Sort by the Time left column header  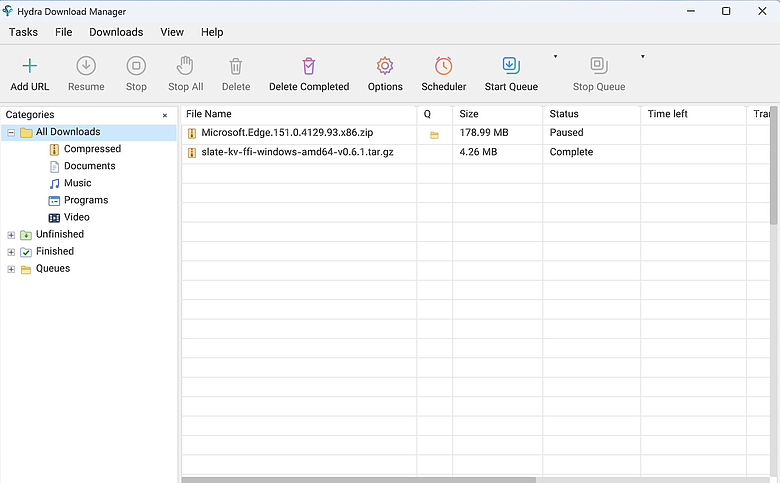(693, 114)
